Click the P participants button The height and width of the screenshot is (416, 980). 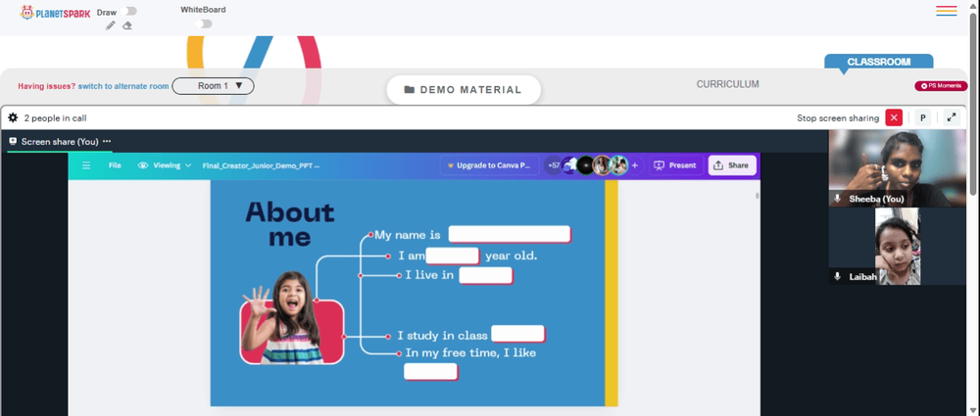pos(923,117)
